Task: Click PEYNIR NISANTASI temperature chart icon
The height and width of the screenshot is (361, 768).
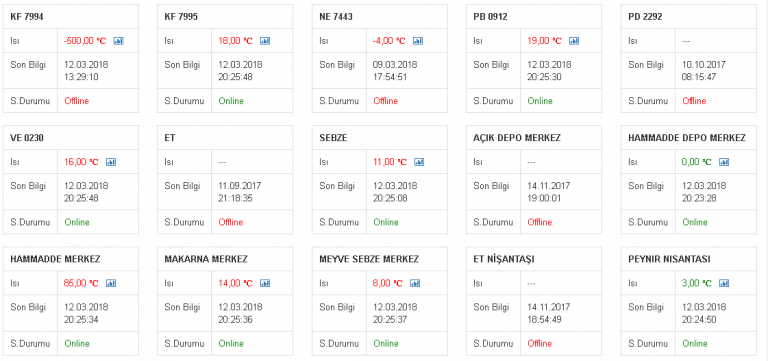Action: tap(724, 283)
